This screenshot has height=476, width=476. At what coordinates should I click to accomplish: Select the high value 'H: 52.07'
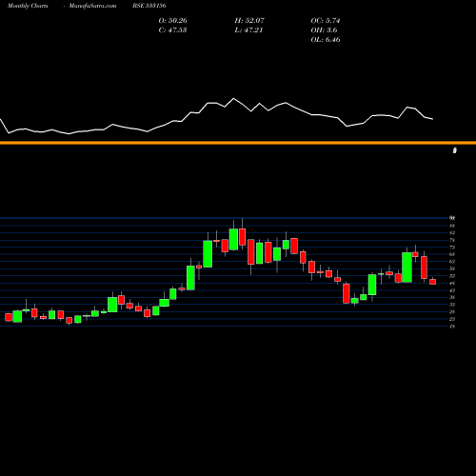[249, 21]
